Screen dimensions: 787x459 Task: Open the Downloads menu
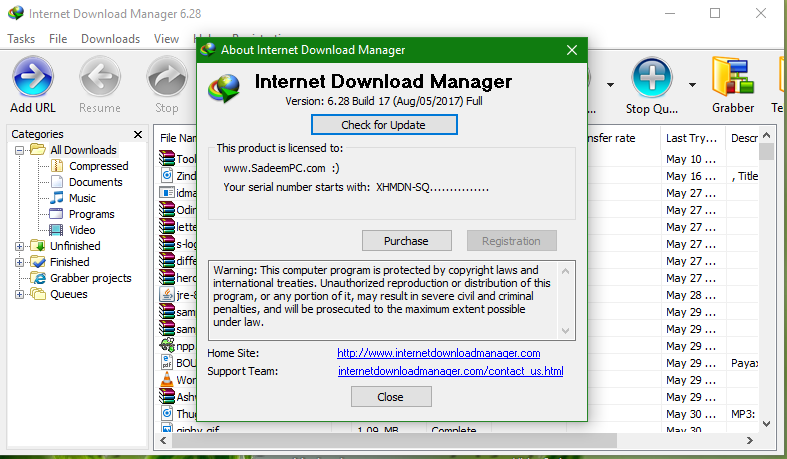(x=110, y=39)
